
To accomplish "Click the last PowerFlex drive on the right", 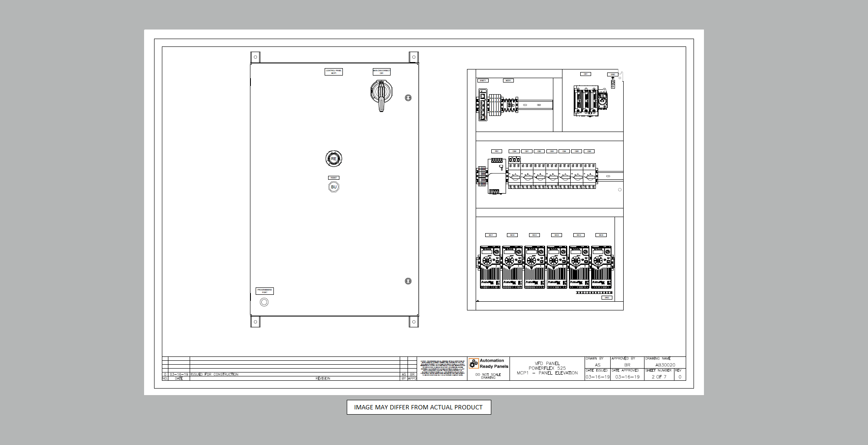I will point(601,267).
